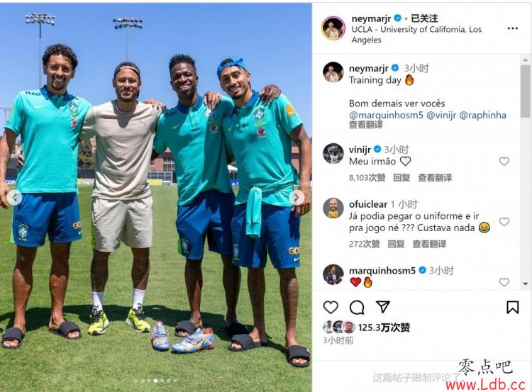View the 125.3万 likes list
Viewport: 532px width, 392px height.
click(x=384, y=327)
